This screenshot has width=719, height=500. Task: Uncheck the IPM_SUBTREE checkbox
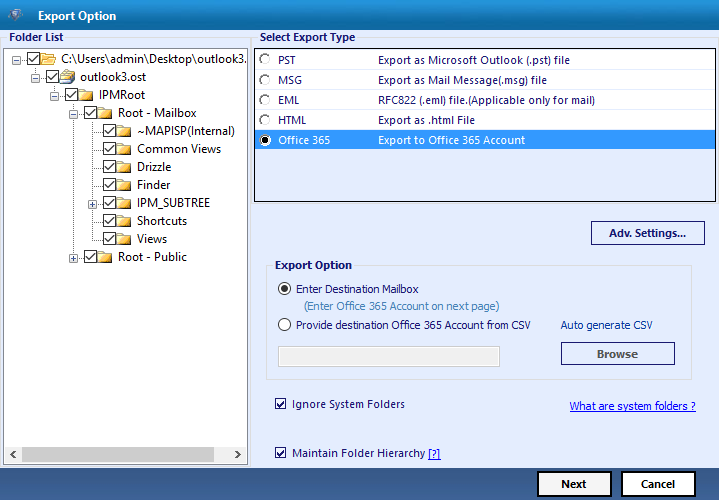click(x=109, y=202)
